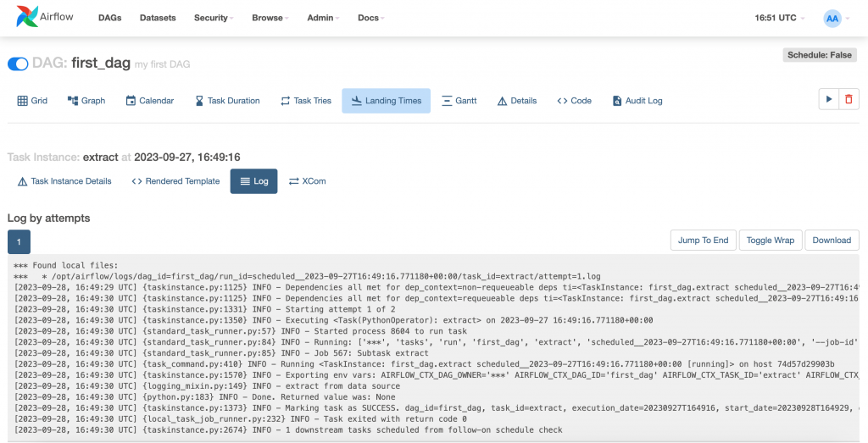Click the '1 downstream tasks scheduled' log line
868x443 pixels.
pos(288,429)
